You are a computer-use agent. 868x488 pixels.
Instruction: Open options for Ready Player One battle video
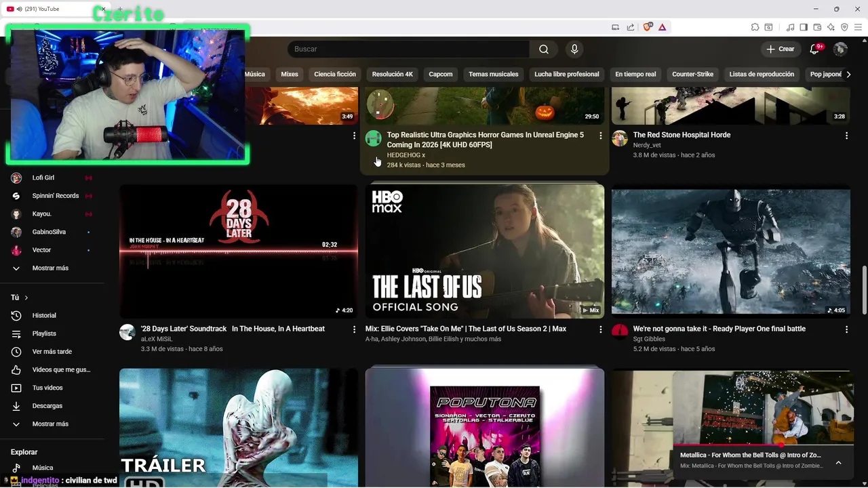pyautogui.click(x=846, y=329)
